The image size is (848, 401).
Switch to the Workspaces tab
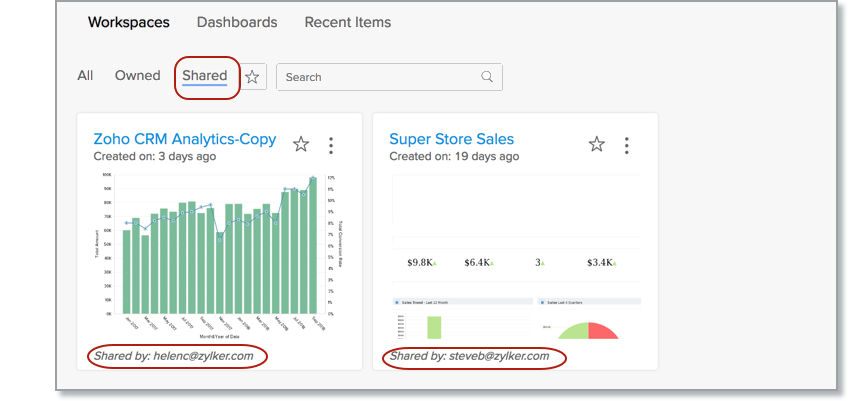pos(128,22)
